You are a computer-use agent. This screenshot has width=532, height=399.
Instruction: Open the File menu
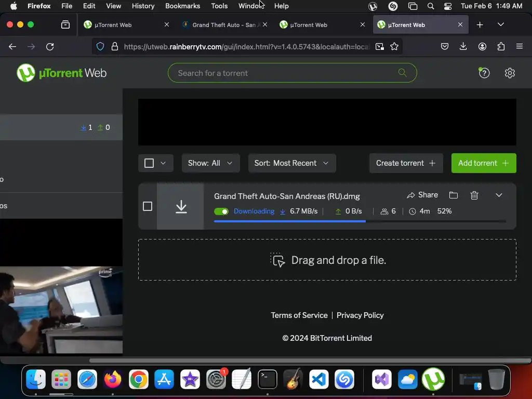(x=67, y=6)
